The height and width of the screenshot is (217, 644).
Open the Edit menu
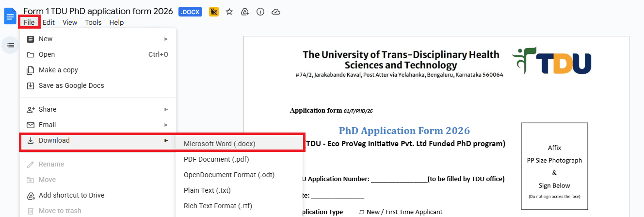point(48,22)
